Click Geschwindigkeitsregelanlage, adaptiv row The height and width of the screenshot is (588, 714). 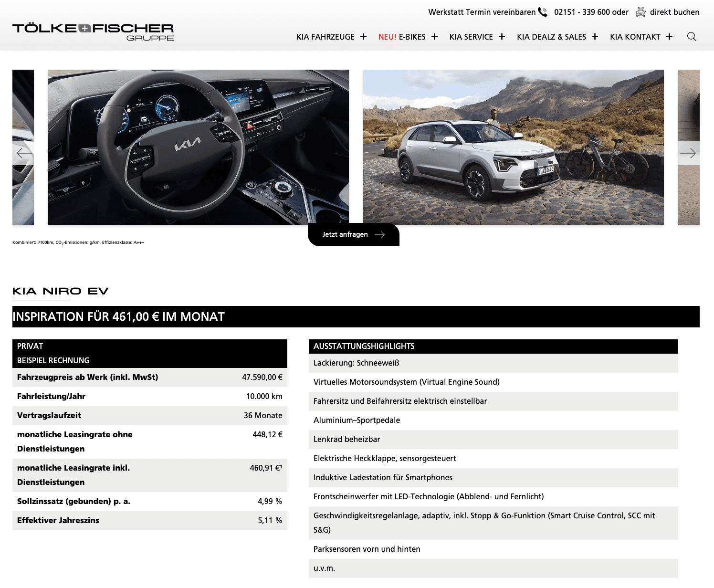pyautogui.click(x=493, y=523)
